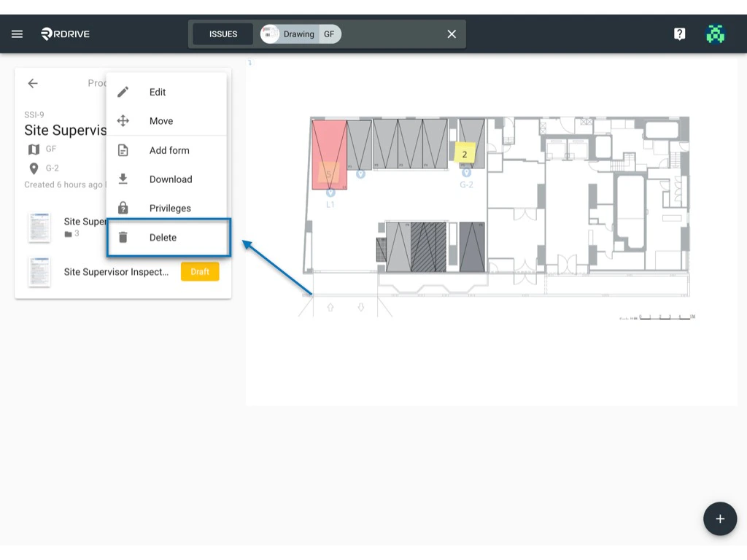
Task: Click the four-arrow Move icon
Action: point(123,121)
